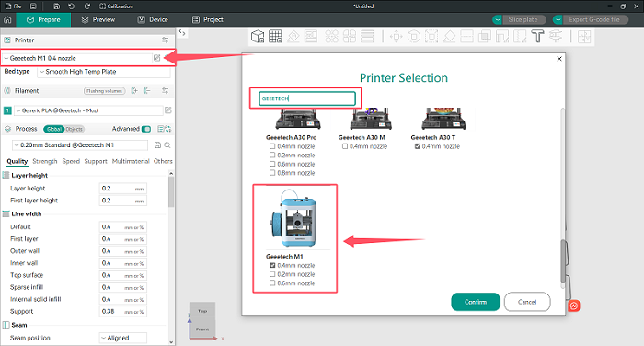
Task: Open the Slice plate dropdown arrow
Action: 498,19
